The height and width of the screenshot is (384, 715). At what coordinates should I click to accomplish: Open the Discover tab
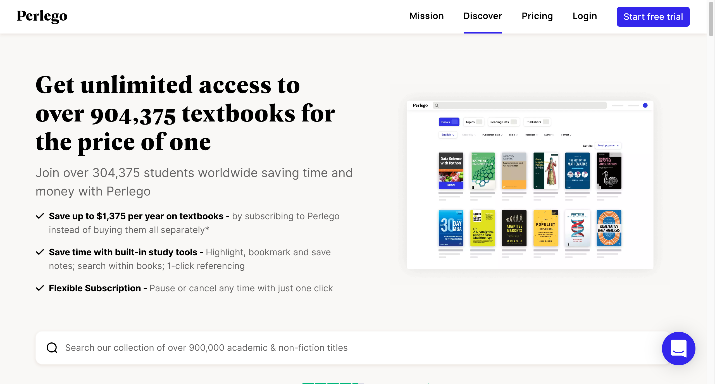tap(482, 16)
